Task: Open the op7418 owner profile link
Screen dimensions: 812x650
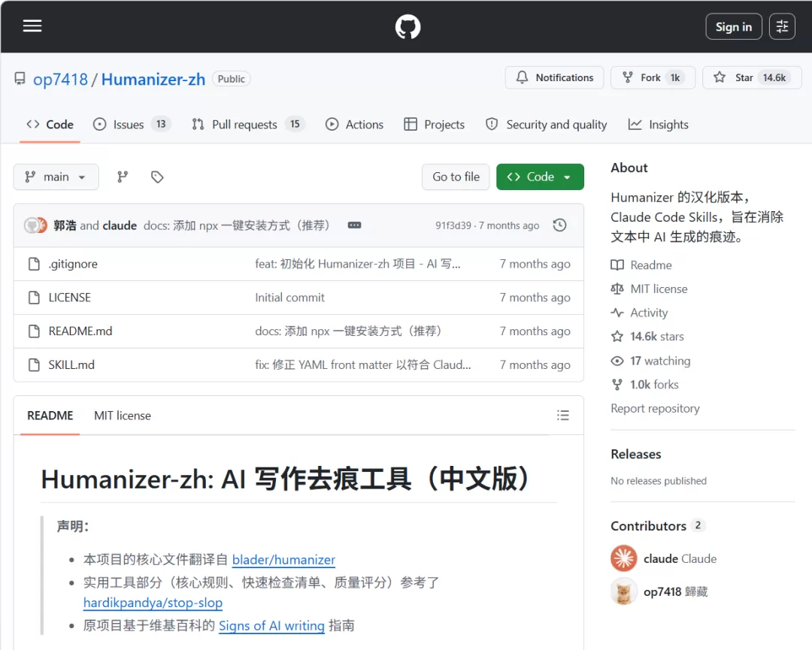Action: pyautogui.click(x=60, y=79)
